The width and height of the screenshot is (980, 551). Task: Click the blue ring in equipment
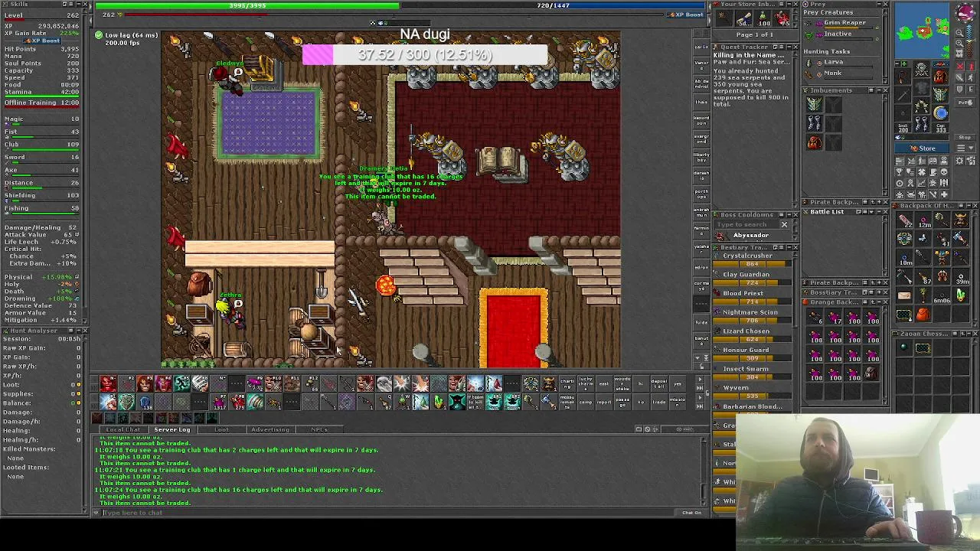pos(940,112)
